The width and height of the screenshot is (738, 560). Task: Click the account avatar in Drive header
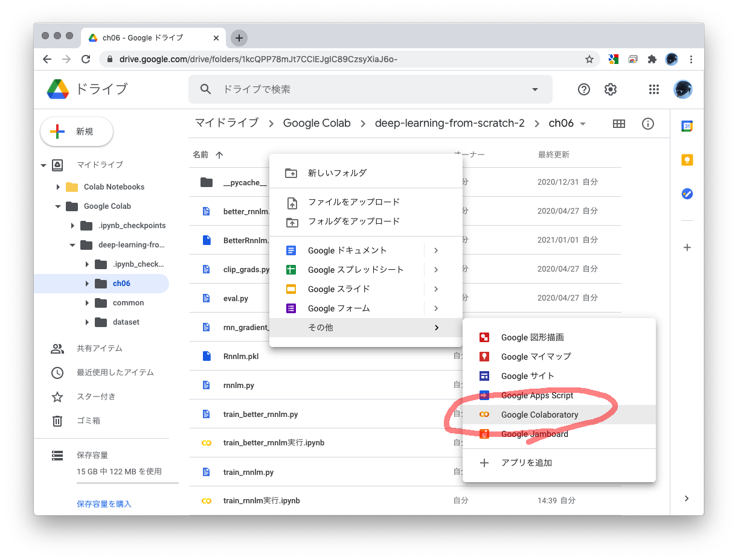[683, 89]
